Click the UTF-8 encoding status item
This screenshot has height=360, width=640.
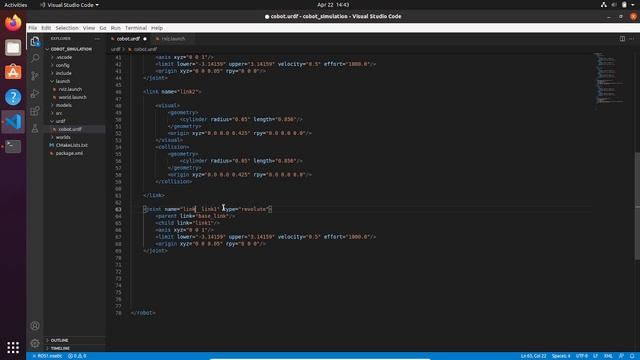click(582, 356)
